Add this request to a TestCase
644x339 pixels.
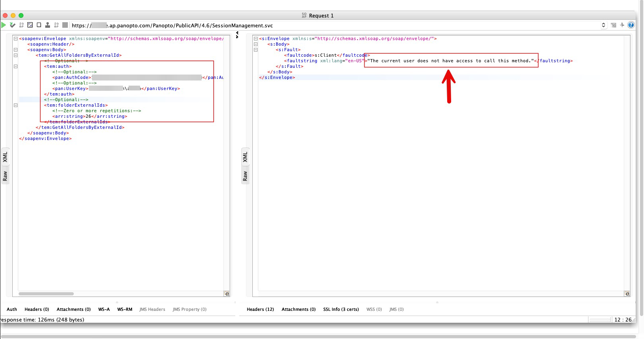pos(12,25)
